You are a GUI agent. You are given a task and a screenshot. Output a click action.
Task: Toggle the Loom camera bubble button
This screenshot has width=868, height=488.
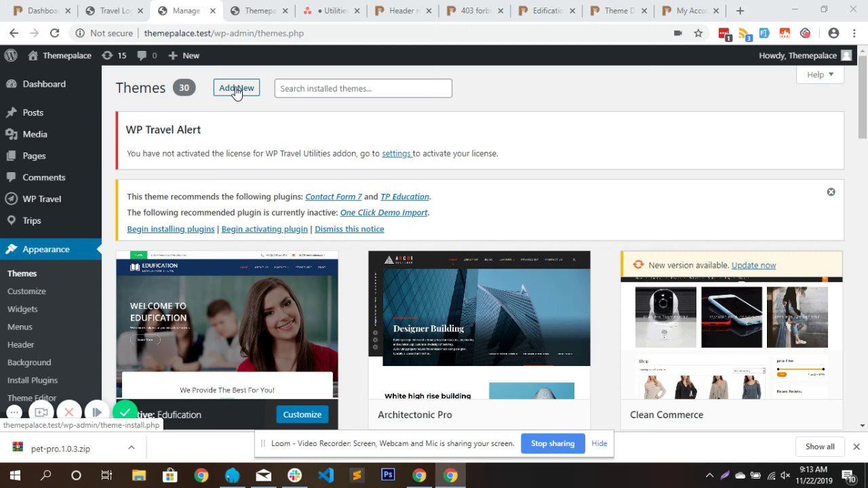point(41,412)
